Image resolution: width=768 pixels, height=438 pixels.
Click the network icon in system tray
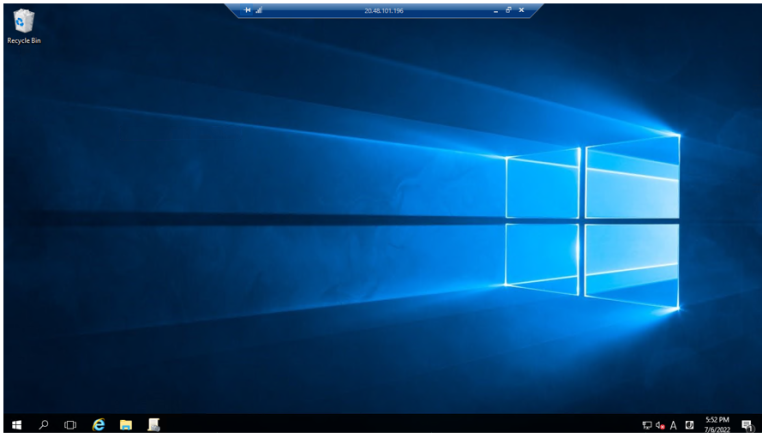coord(647,425)
